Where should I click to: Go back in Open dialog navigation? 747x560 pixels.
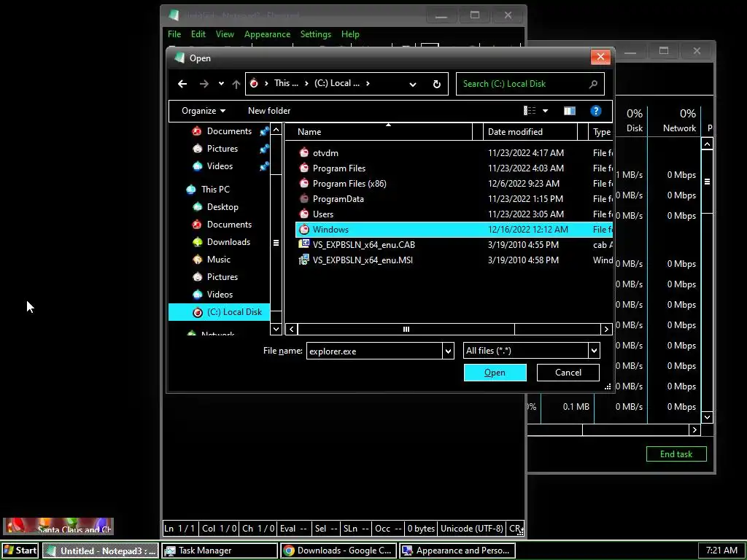[182, 84]
